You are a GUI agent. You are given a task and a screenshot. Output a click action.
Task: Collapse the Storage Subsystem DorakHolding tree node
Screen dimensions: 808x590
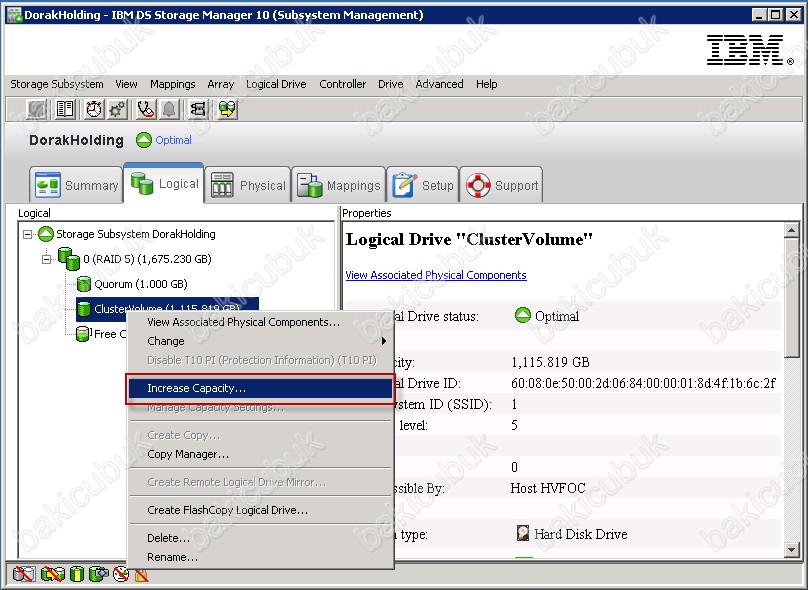click(27, 234)
